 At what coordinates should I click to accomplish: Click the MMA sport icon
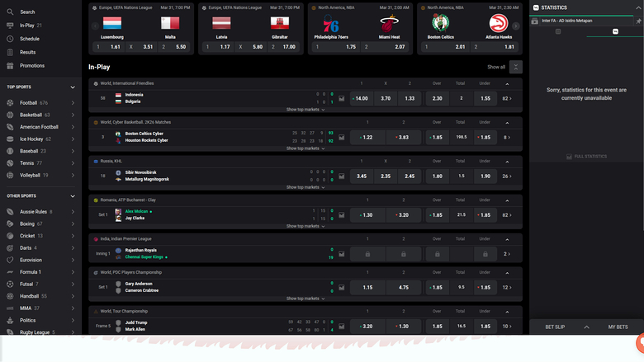click(x=10, y=308)
